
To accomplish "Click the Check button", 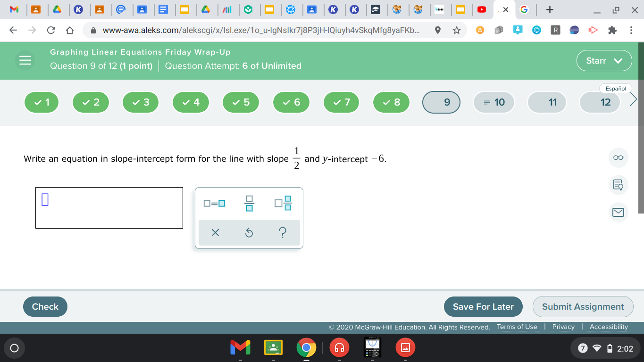I will [45, 306].
